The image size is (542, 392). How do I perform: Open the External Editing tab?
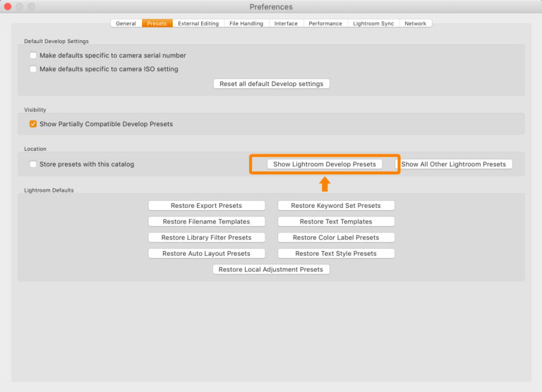click(x=198, y=23)
